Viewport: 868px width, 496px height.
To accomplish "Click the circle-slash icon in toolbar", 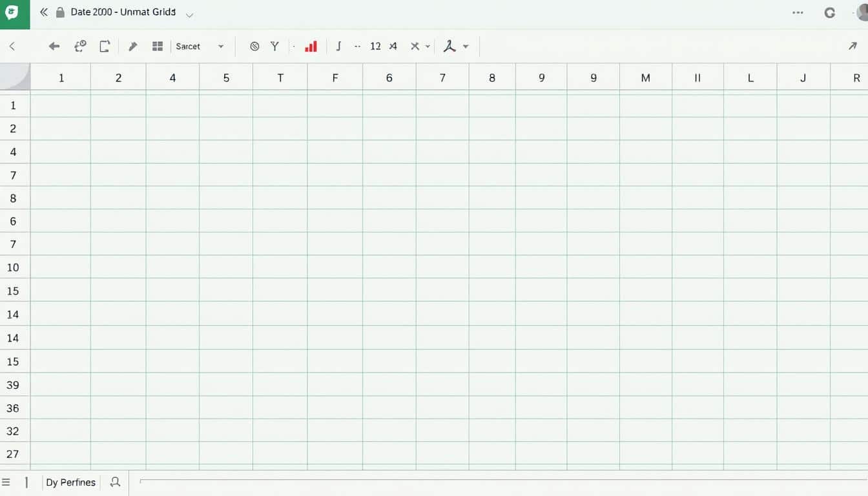I will [254, 46].
